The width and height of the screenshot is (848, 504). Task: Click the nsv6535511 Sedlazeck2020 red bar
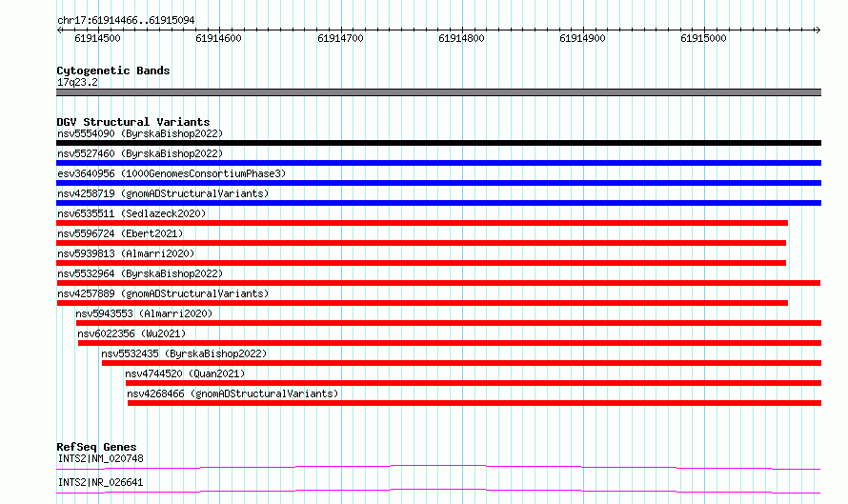click(x=422, y=223)
